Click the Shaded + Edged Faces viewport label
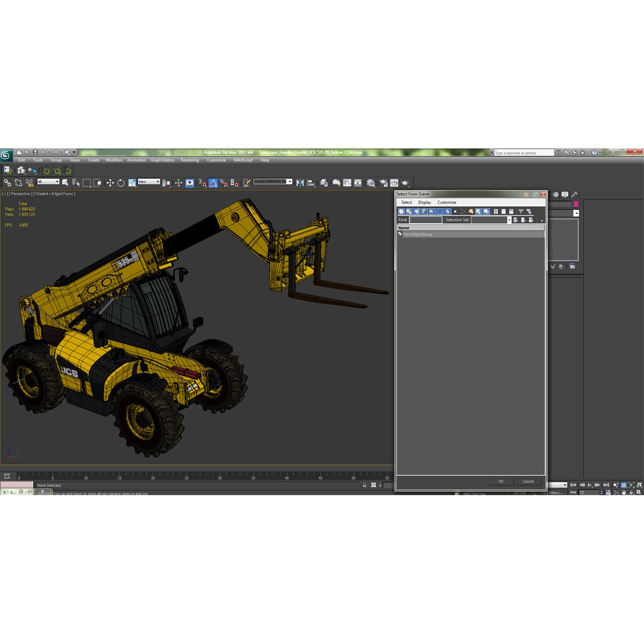The height and width of the screenshot is (644, 644). (54, 194)
